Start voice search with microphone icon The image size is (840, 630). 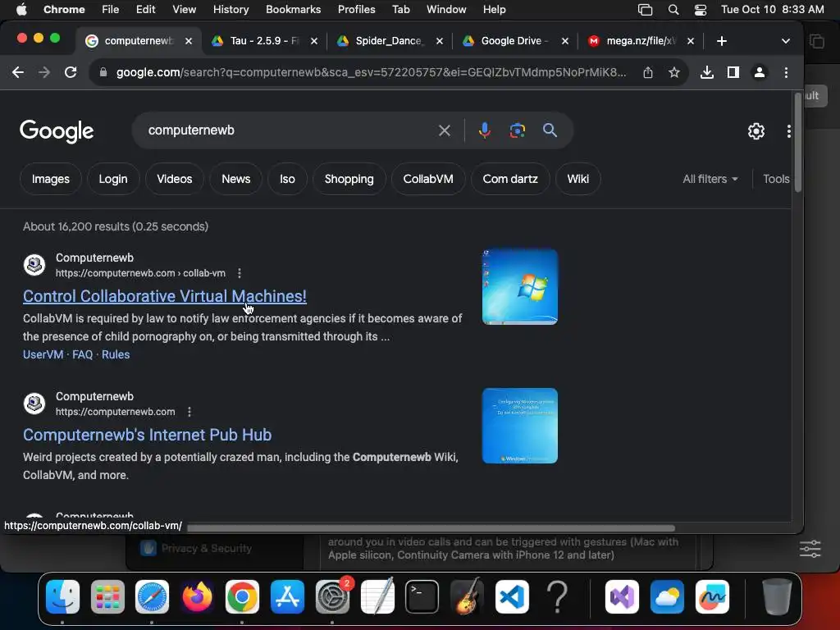pos(484,130)
